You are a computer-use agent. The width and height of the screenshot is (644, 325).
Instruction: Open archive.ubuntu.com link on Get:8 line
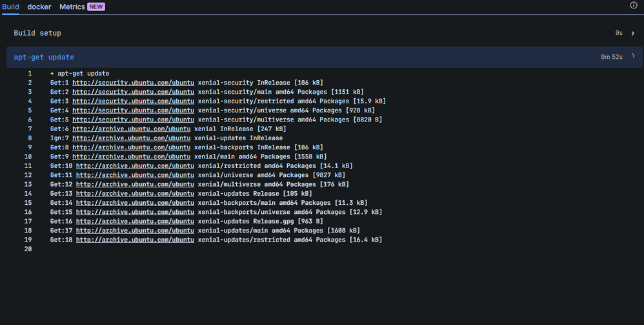(132, 147)
